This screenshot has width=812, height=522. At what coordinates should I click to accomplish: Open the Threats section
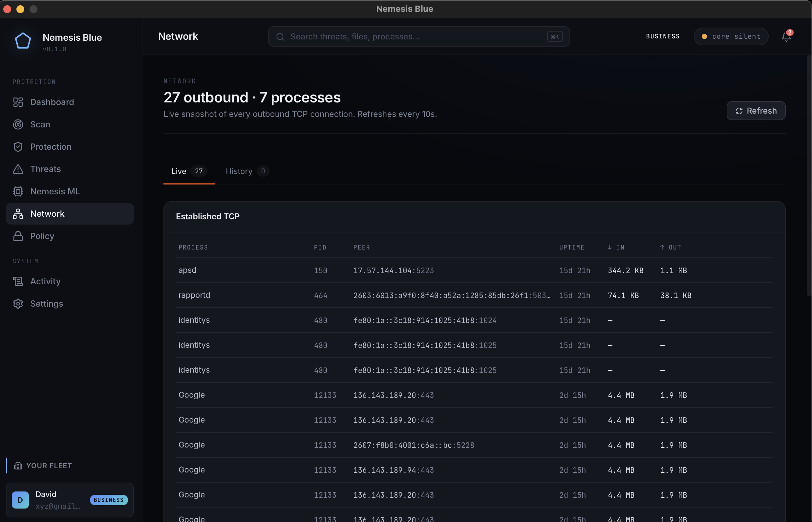click(x=70, y=169)
